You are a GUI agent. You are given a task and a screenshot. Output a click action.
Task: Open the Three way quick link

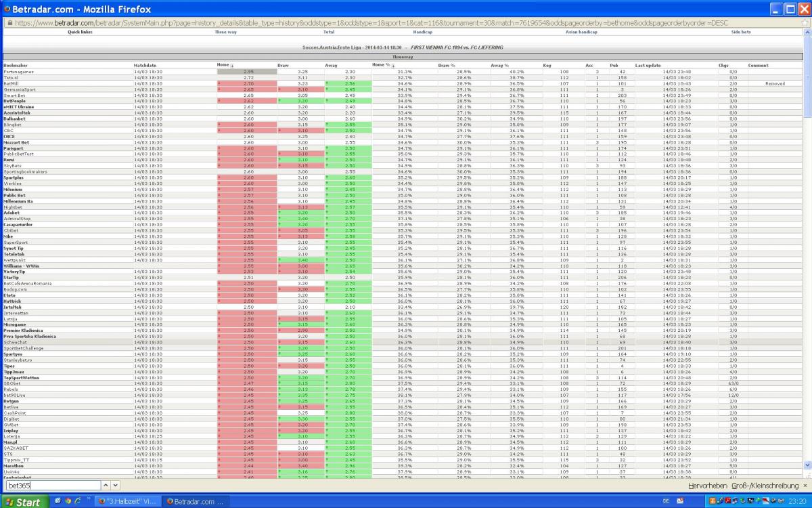(225, 32)
